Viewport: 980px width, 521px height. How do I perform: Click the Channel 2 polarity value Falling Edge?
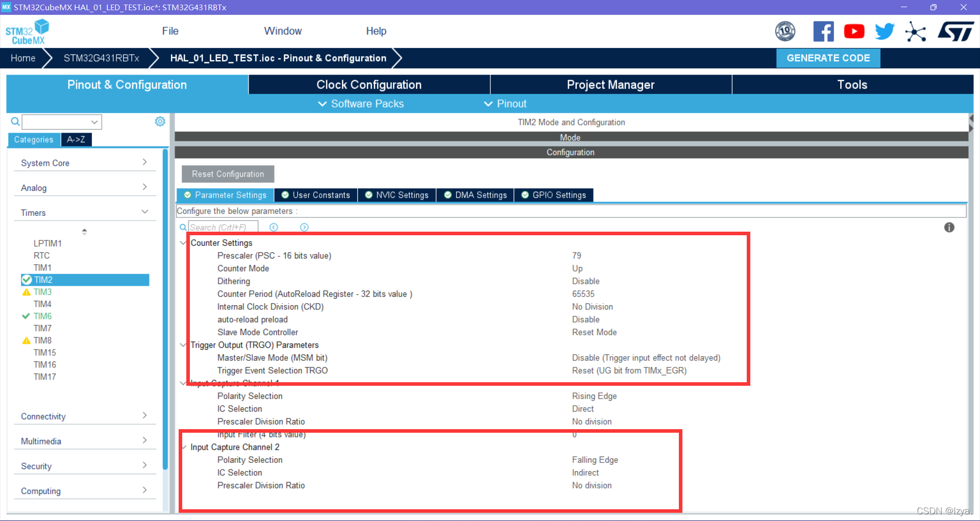click(x=595, y=460)
